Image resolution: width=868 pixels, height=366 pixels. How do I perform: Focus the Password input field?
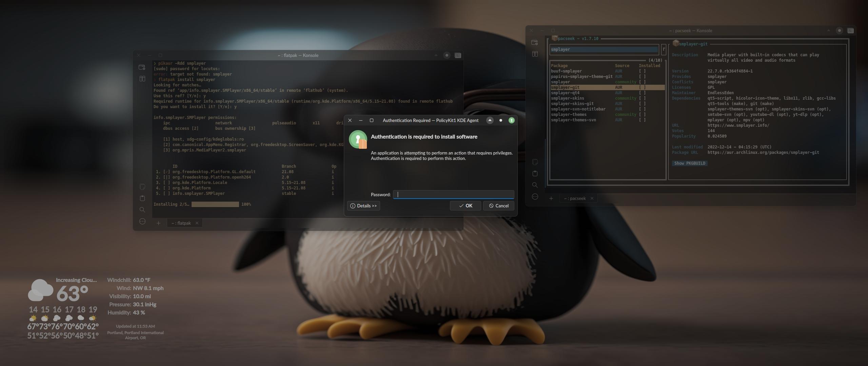coord(453,195)
